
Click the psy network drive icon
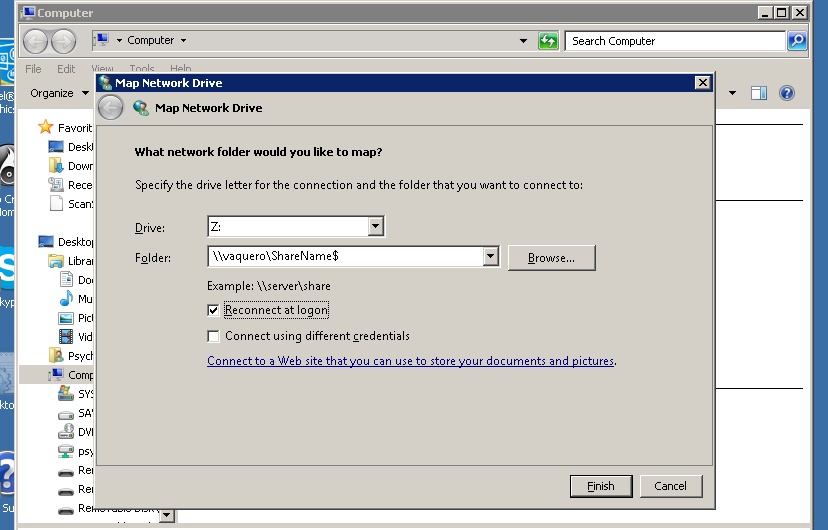[x=66, y=451]
